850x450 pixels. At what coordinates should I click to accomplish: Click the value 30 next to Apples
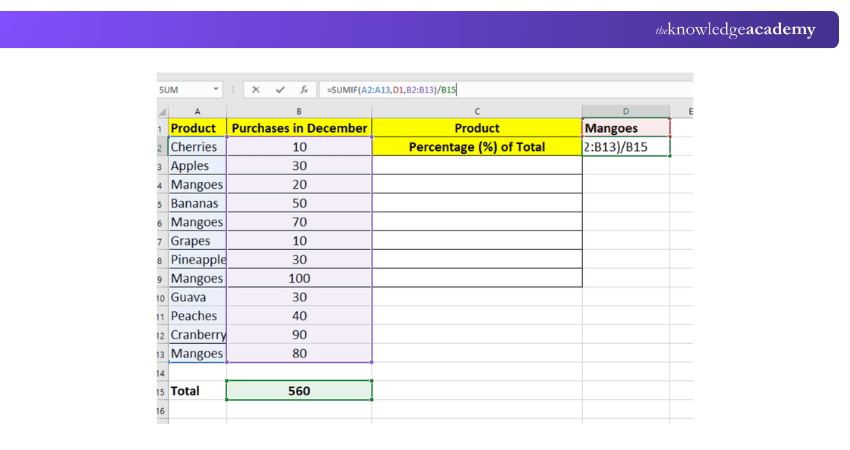299,165
